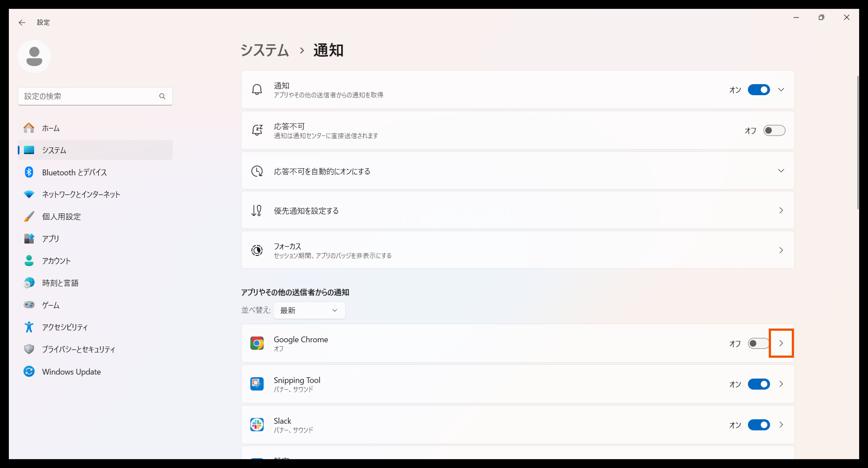
Task: Select 個人用設定 in the sidebar
Action: (x=61, y=217)
